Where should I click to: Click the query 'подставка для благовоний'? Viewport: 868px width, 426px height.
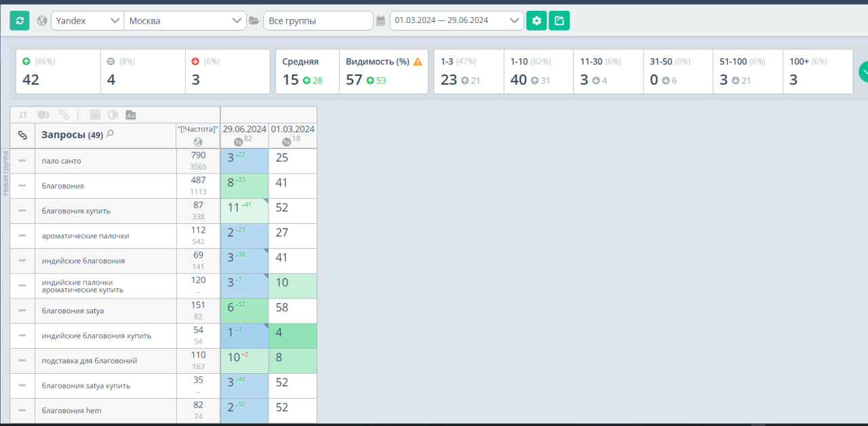point(90,361)
